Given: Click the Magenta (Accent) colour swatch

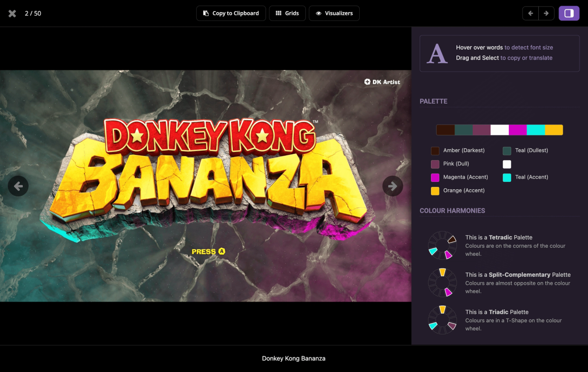Looking at the screenshot, I should pyautogui.click(x=435, y=177).
